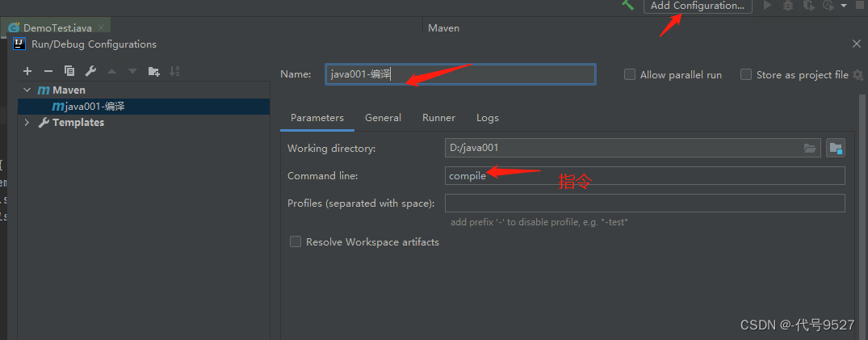
Task: Create new configuration folder icon
Action: pyautogui.click(x=153, y=71)
